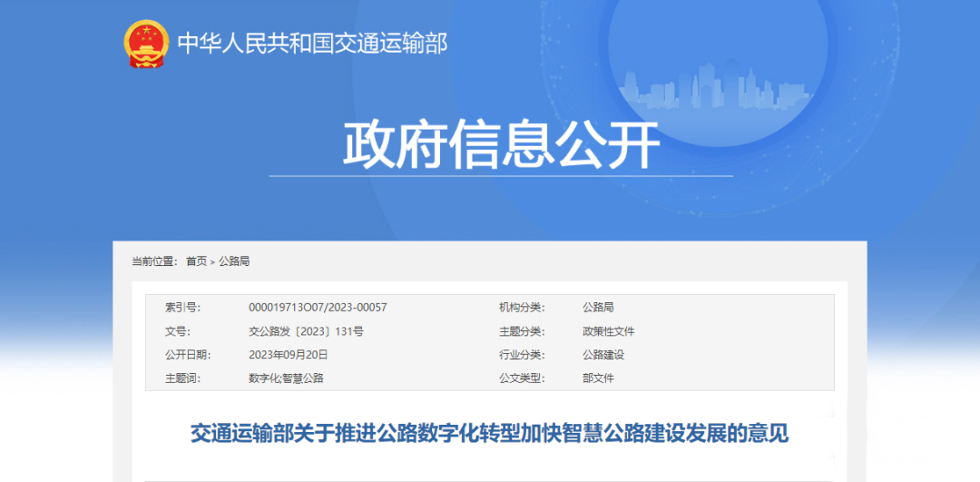The image size is (980, 482).
Task: Select document number 交公路发〔2023〕131号
Action: coord(306,330)
